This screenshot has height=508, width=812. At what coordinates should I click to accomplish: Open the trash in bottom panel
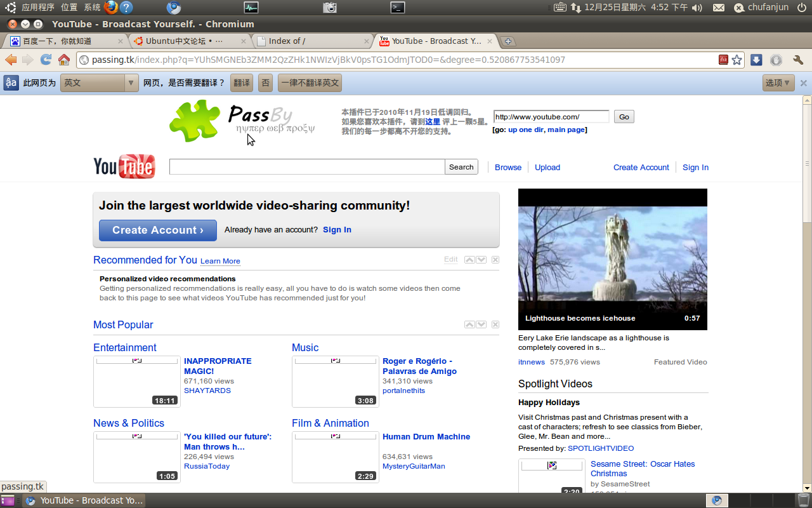tap(803, 500)
